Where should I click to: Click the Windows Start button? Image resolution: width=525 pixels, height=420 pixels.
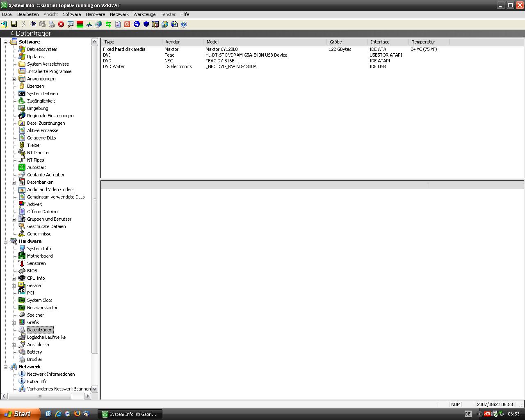click(20, 414)
